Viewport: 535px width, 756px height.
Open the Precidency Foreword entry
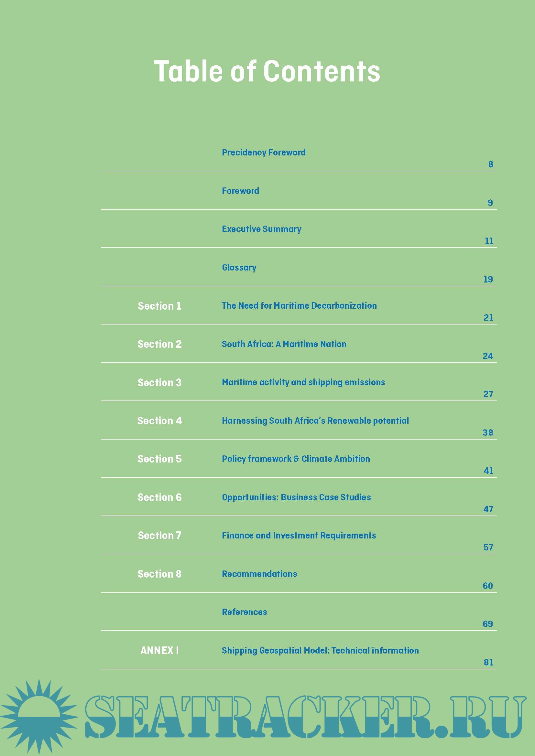tap(264, 153)
